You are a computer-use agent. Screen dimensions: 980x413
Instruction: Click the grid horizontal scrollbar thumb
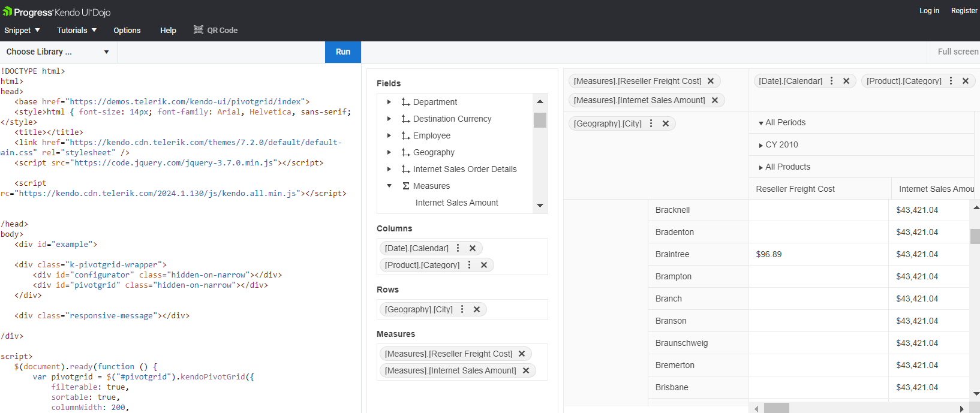point(777,408)
